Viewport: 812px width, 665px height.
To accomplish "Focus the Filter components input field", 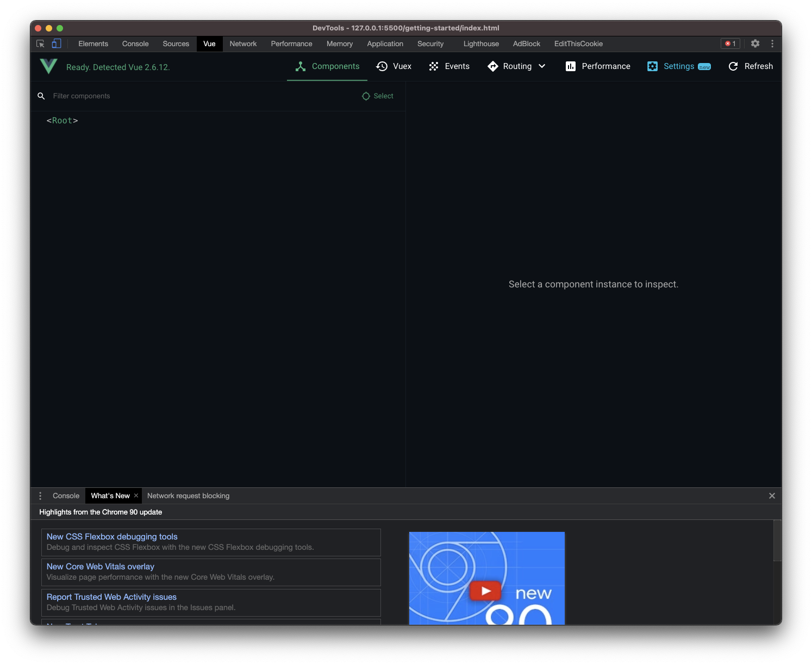I will point(201,96).
